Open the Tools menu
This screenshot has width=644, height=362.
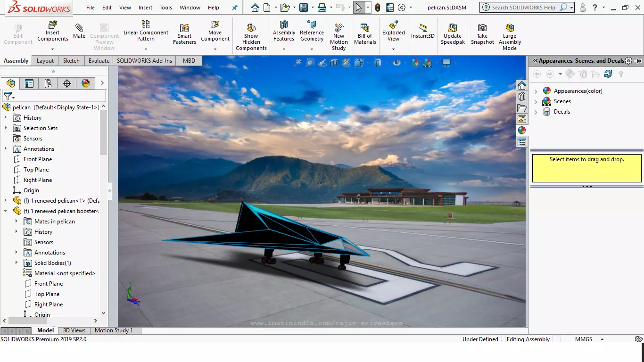[x=166, y=8]
